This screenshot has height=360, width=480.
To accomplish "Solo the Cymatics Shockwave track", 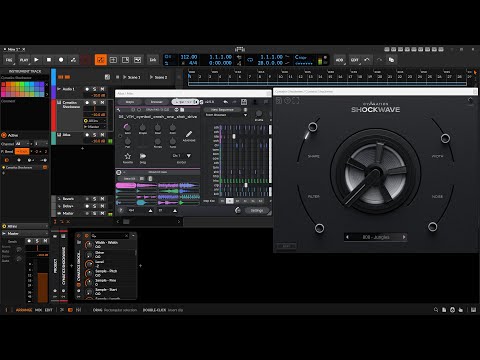I will point(95,102).
